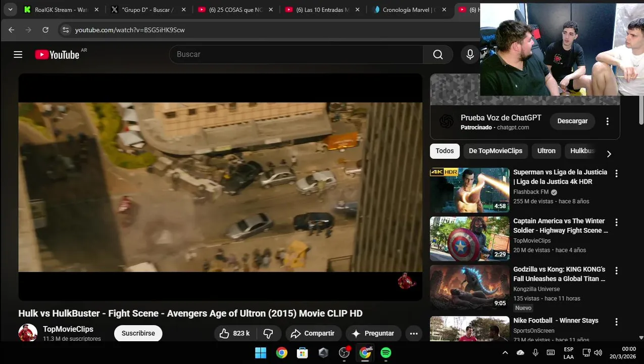Image resolution: width=644 pixels, height=364 pixels.
Task: Click the Descargar button on ChatGPT ad
Action: 572,121
